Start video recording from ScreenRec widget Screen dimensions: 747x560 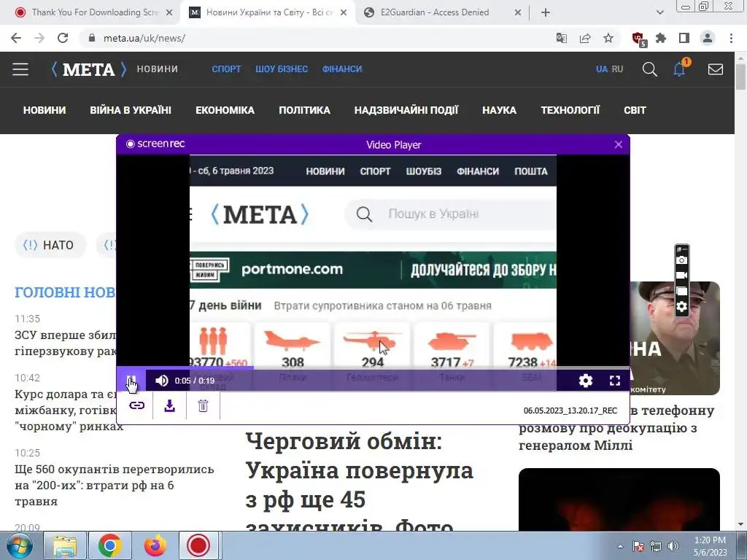[x=682, y=275]
